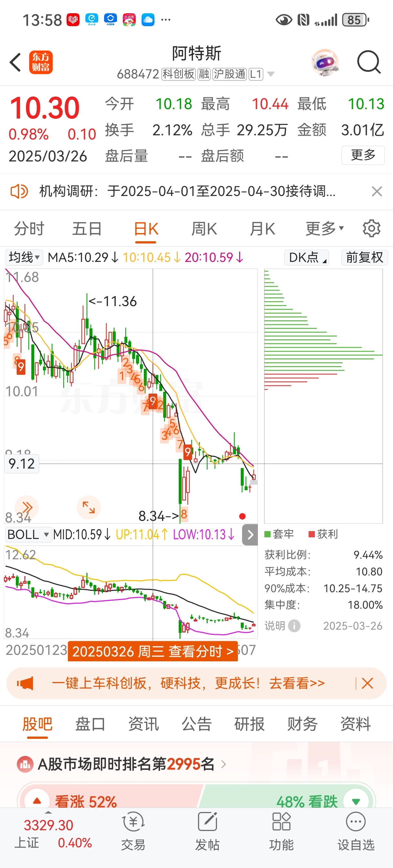The image size is (393, 868).
Task: Open the 资料 tab
Action: [356, 724]
